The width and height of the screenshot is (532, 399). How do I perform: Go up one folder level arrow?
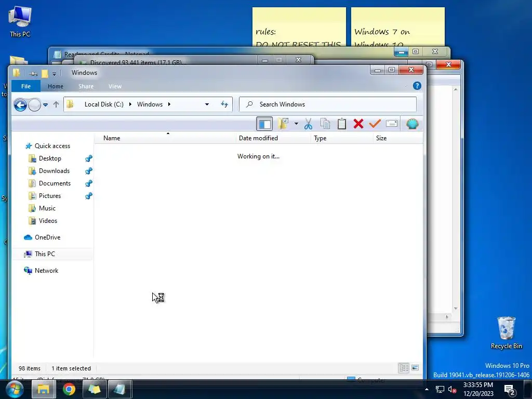pos(56,104)
